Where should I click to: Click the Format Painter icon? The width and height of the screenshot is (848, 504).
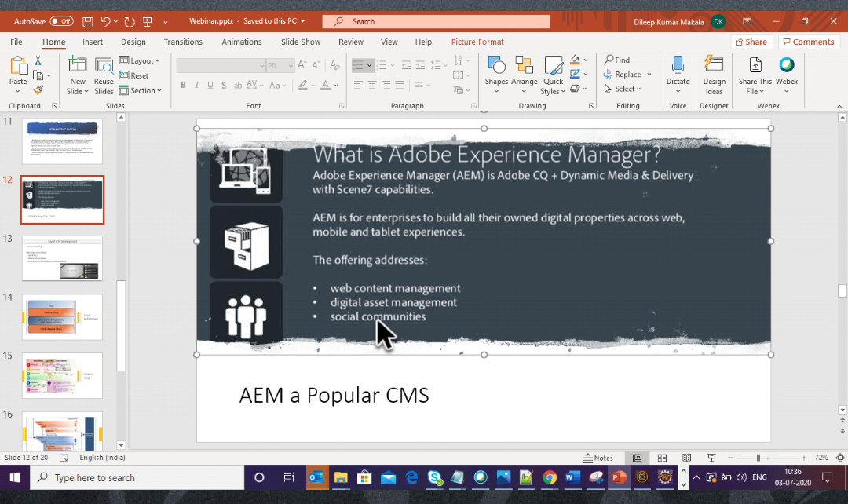(x=38, y=90)
